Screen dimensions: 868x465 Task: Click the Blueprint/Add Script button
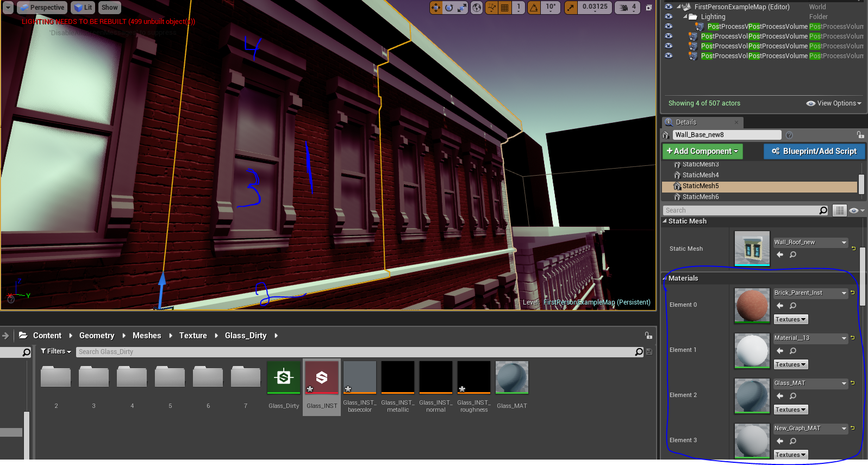point(814,151)
